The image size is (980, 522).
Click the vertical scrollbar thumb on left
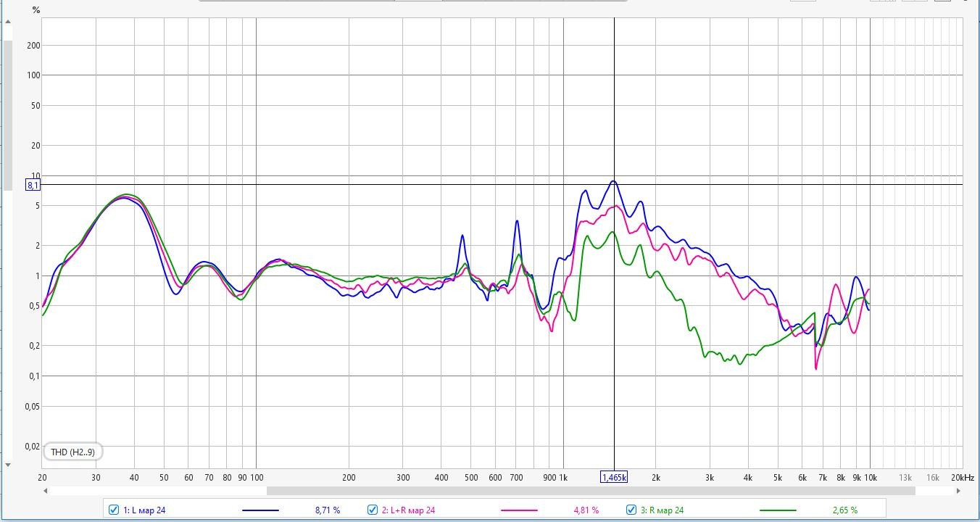pyautogui.click(x=8, y=116)
